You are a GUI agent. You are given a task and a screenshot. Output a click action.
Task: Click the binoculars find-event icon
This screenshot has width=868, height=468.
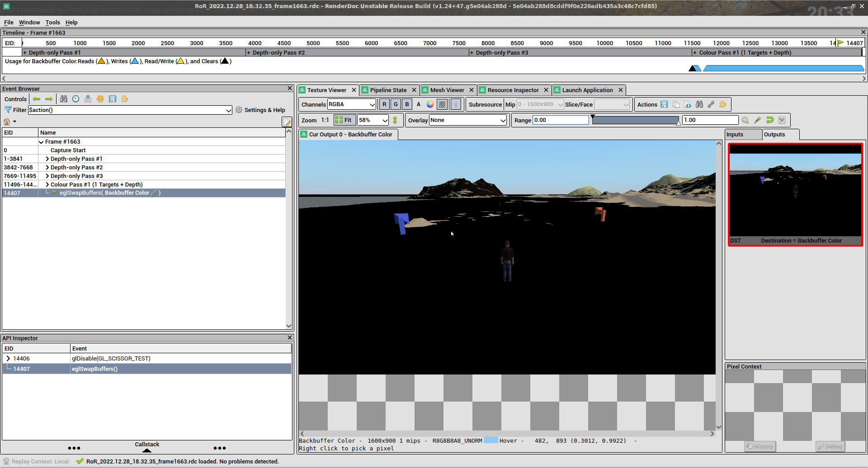(x=64, y=99)
